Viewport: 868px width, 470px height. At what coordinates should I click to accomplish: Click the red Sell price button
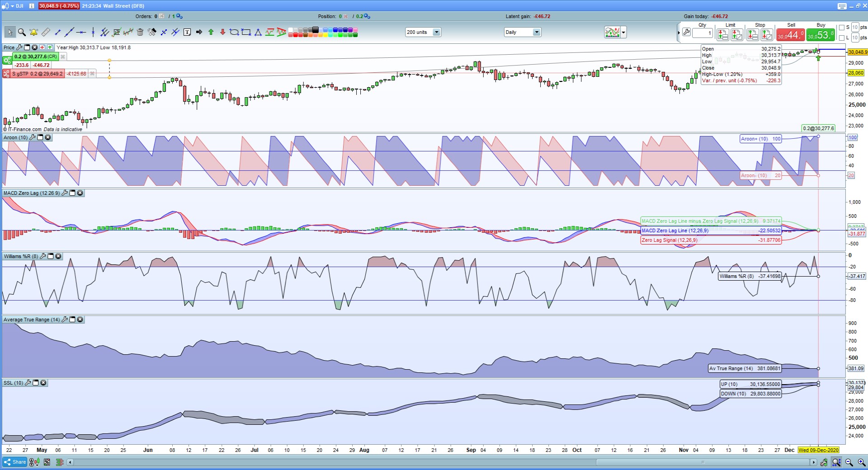pos(791,35)
